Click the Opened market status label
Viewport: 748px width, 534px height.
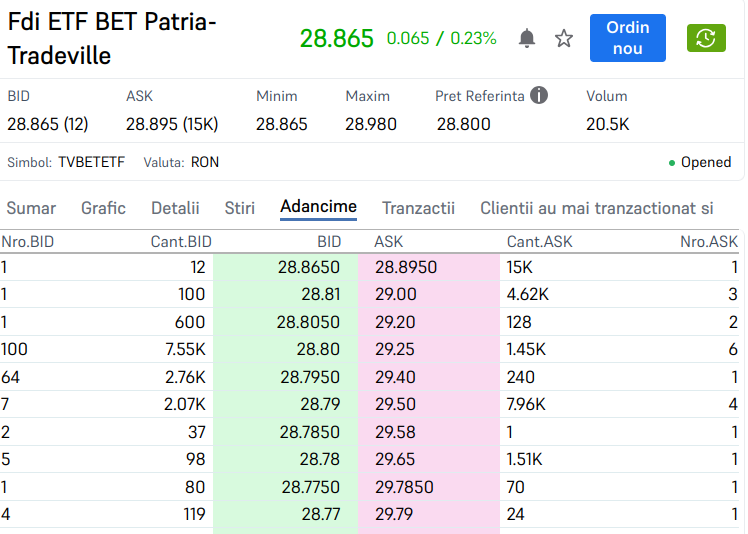(x=706, y=162)
